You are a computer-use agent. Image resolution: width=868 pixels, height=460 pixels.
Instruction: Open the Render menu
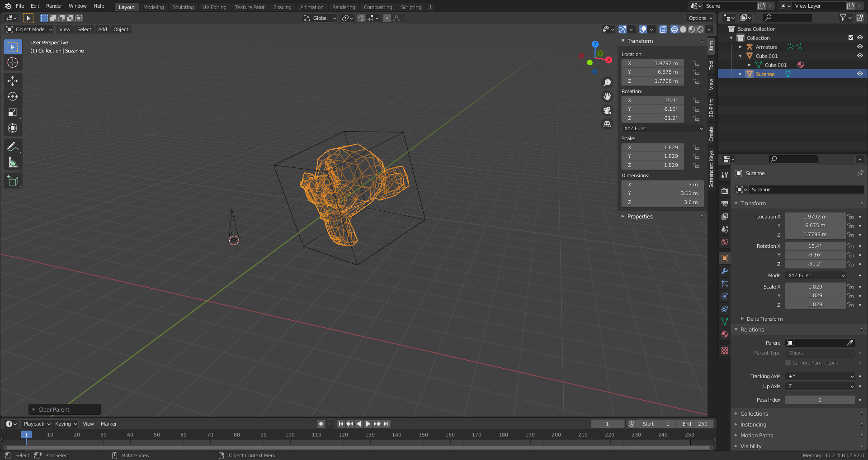click(54, 6)
